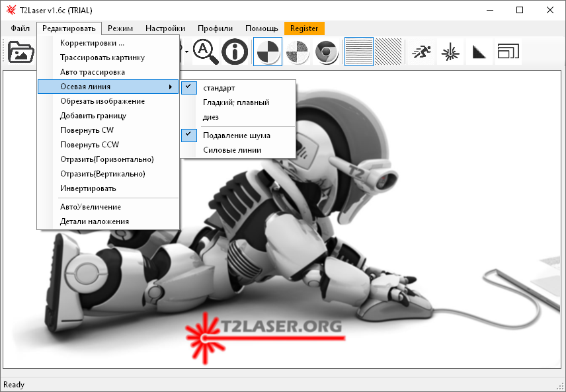The width and height of the screenshot is (566, 392).
Task: Choose АвтоУвеличение entry
Action: point(108,207)
